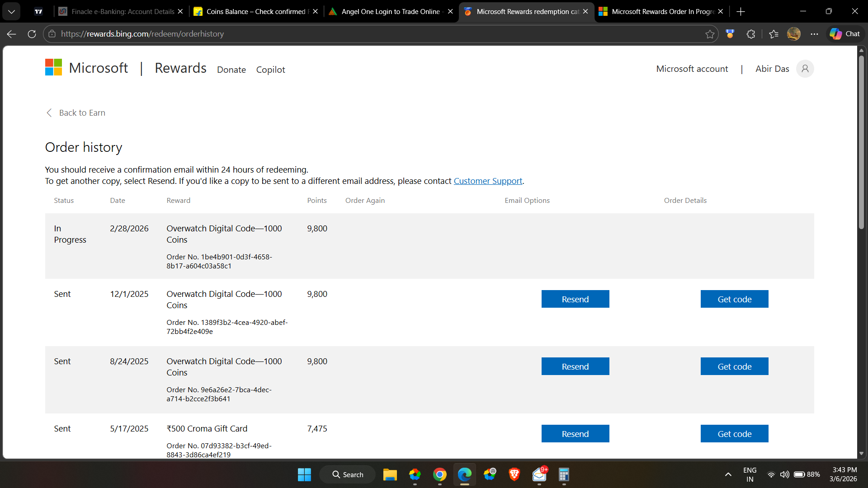
Task: Get code for 12/1/2025 order
Action: coord(734,299)
